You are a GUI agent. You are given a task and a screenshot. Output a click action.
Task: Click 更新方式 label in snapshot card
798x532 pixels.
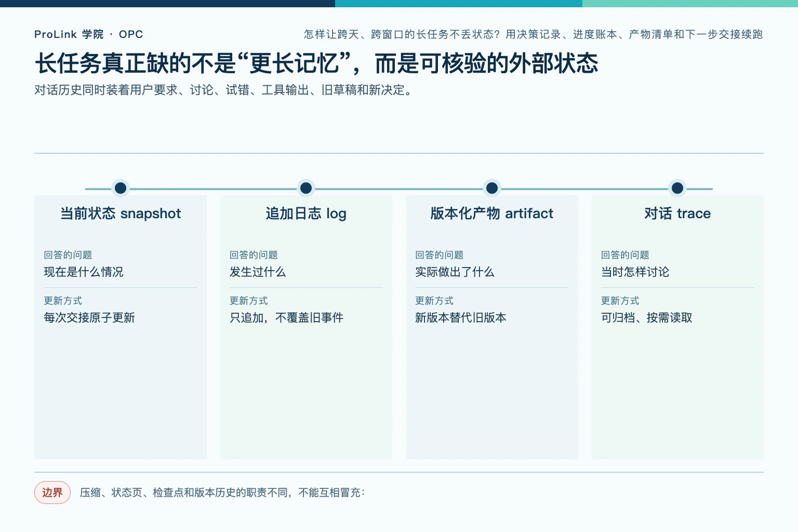(x=63, y=300)
